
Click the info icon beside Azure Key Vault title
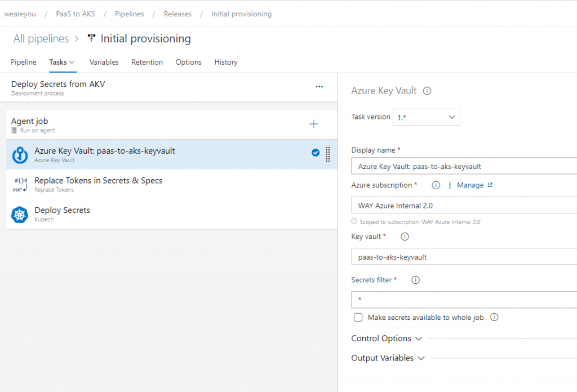427,91
